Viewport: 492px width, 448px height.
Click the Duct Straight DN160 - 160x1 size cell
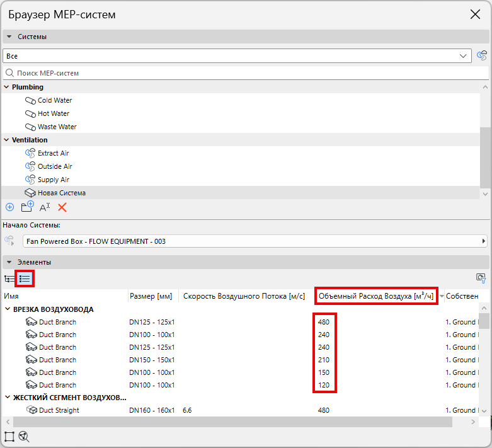click(x=152, y=410)
